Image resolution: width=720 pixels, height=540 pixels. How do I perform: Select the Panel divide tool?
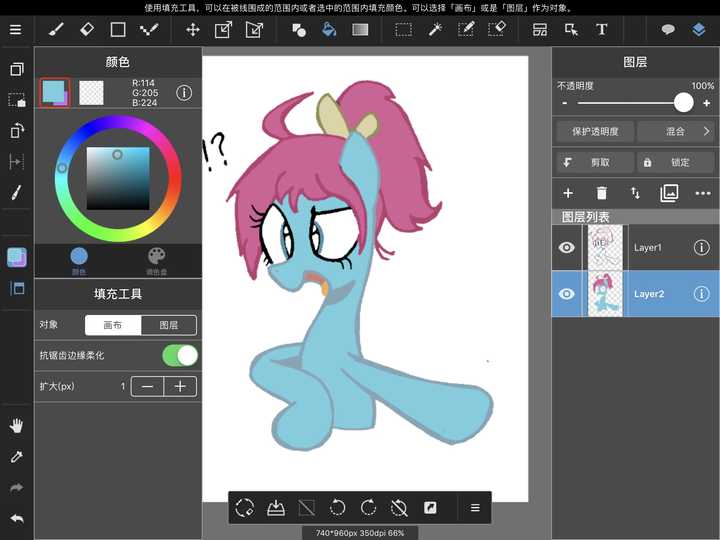click(x=540, y=30)
